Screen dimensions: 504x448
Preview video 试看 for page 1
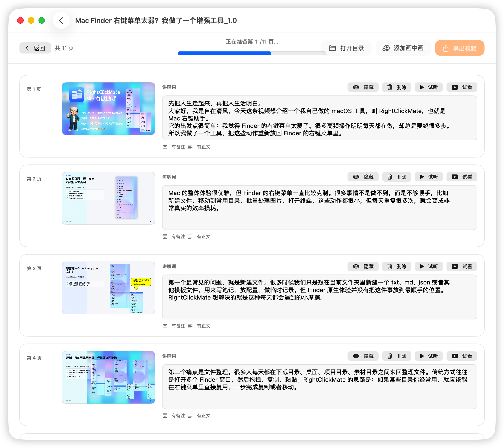[x=462, y=87]
